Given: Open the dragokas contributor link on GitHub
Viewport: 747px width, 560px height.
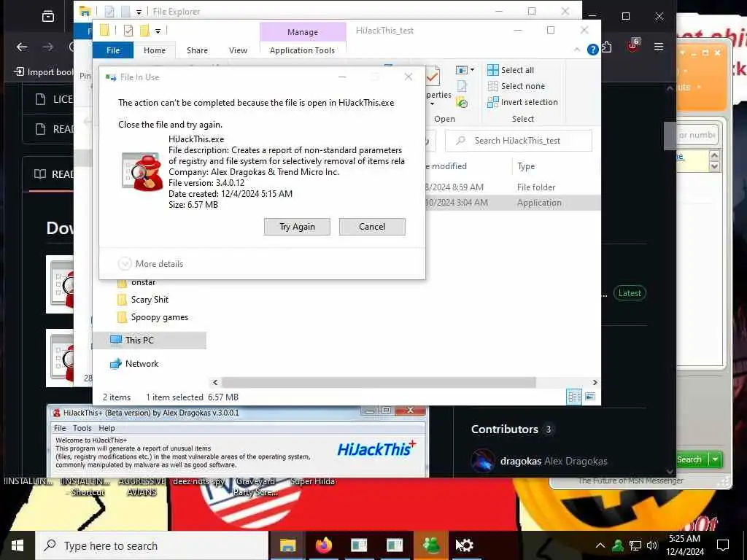Looking at the screenshot, I should click(x=520, y=461).
